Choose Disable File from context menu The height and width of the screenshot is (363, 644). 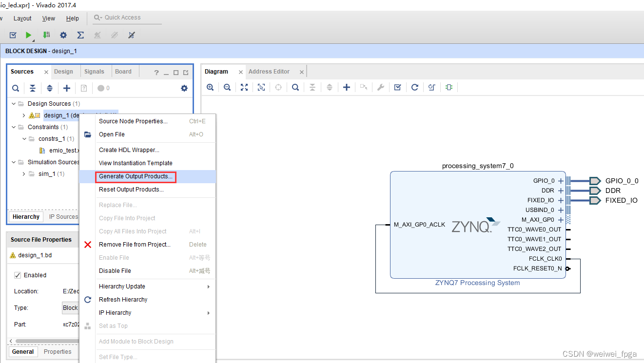point(147,271)
